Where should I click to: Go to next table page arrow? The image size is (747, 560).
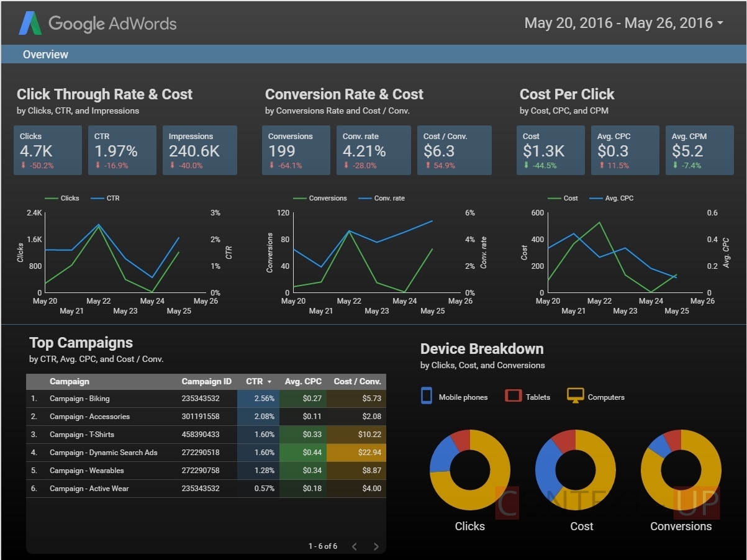point(376,546)
